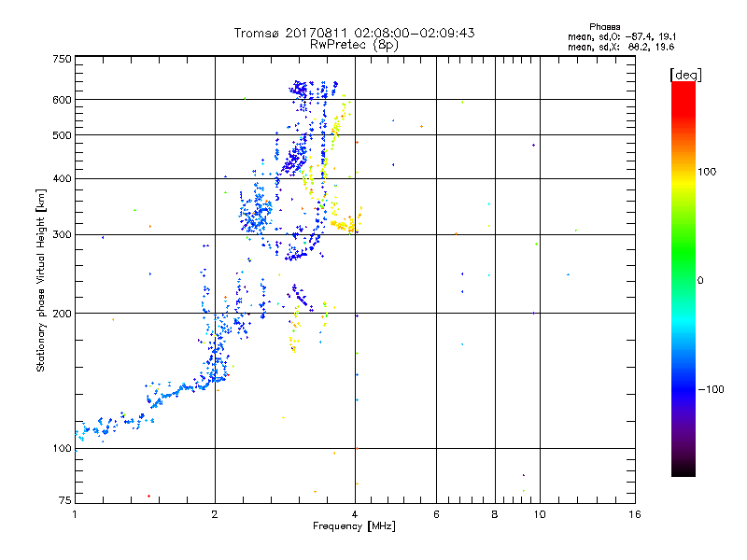
Task: Click x-axis tick label '16'
Action: click(635, 514)
